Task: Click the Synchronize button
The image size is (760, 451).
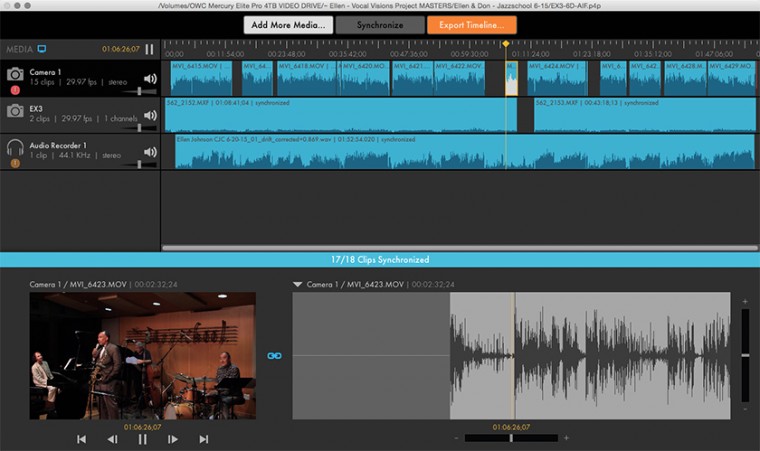Action: (380, 25)
